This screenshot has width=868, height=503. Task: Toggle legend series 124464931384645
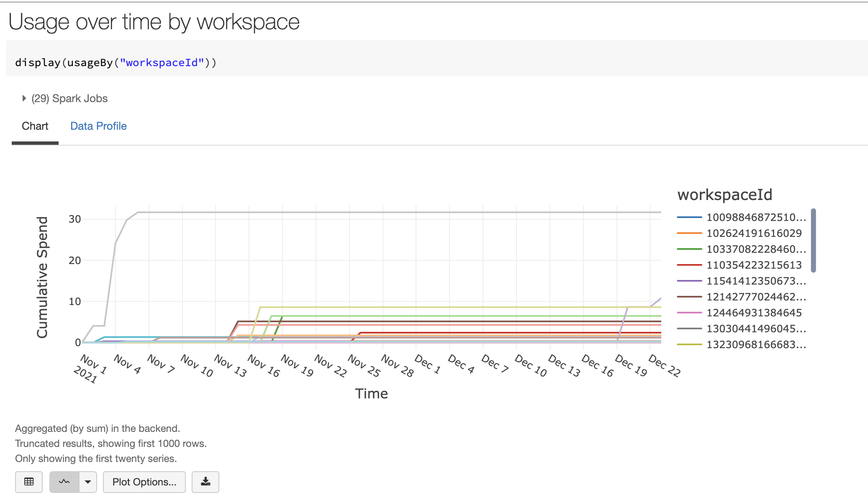(x=754, y=313)
